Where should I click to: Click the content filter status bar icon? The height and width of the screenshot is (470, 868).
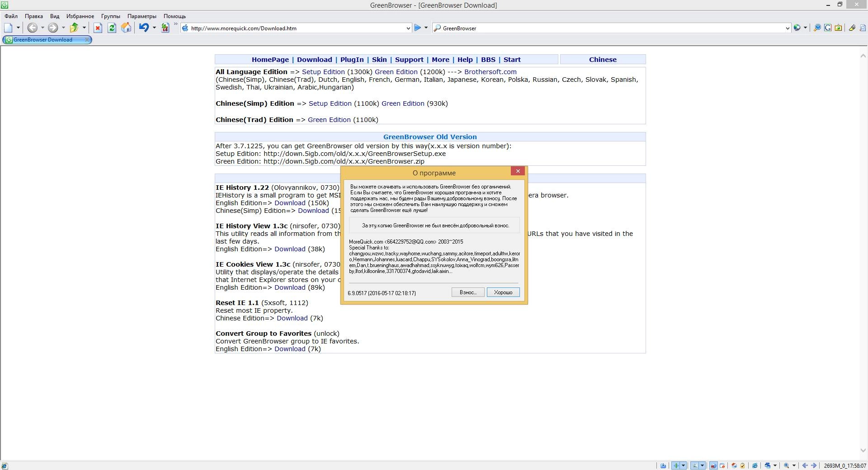[x=722, y=465]
